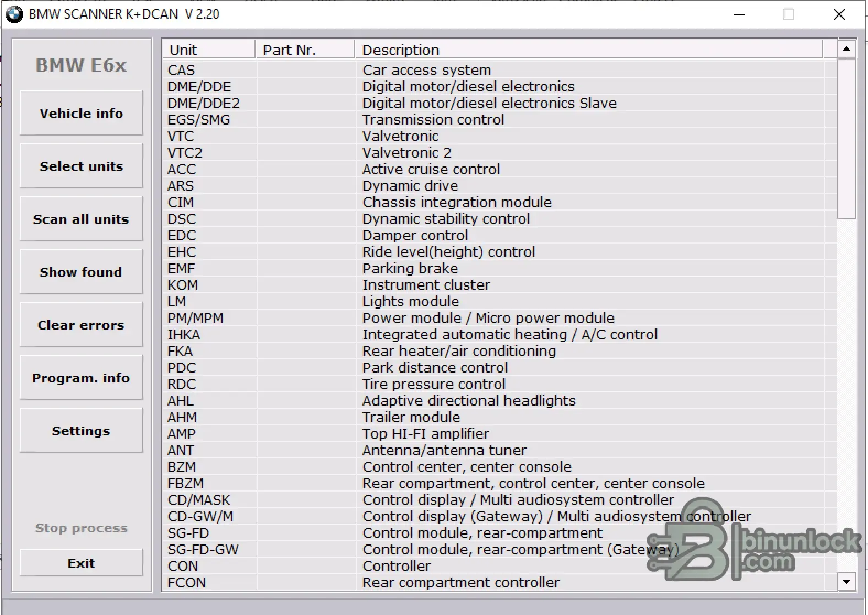Exit the BMW Scanner application
The image size is (868, 615).
81,563
